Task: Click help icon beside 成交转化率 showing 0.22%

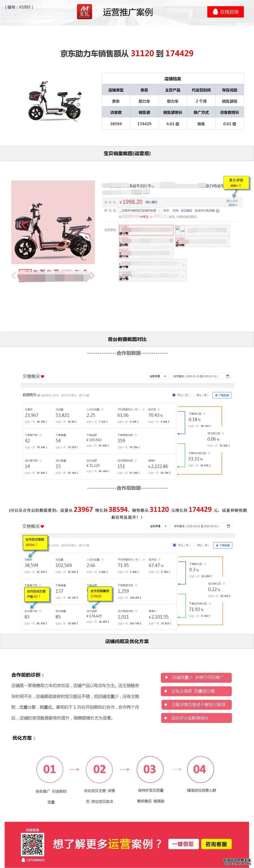Action: (224, 584)
